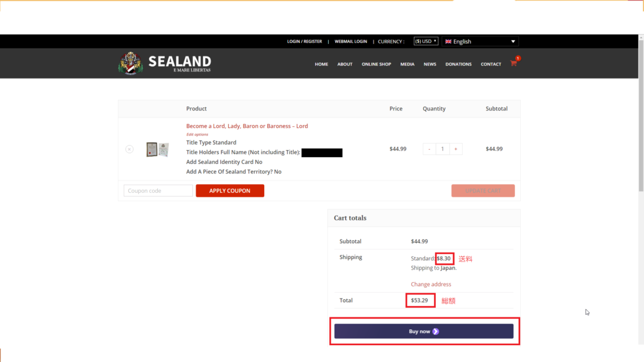
Task: Open the Online Shop menu item
Action: point(376,64)
